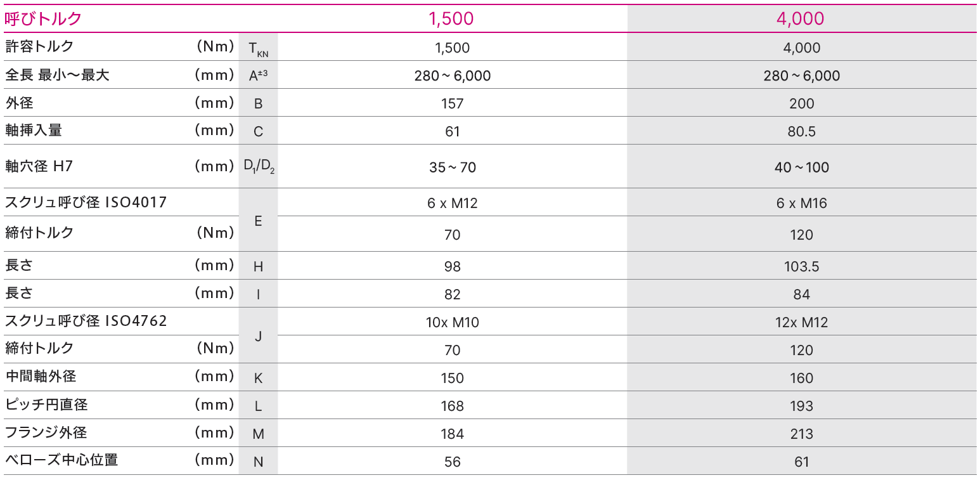Select the ピッチ円直径 row label

coord(46,404)
